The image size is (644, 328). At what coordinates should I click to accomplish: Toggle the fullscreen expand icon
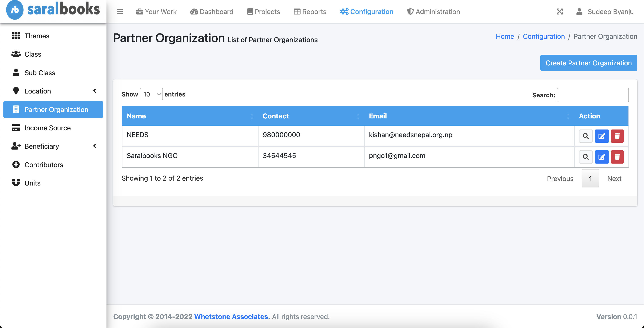(x=559, y=12)
